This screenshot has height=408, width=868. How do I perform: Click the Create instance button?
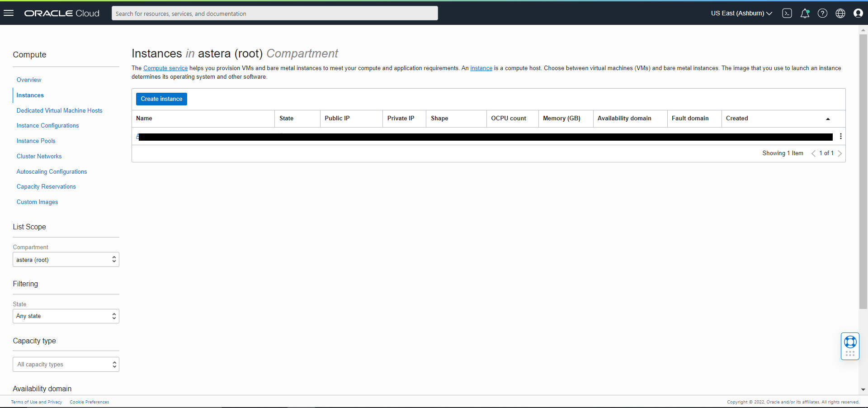[161, 99]
